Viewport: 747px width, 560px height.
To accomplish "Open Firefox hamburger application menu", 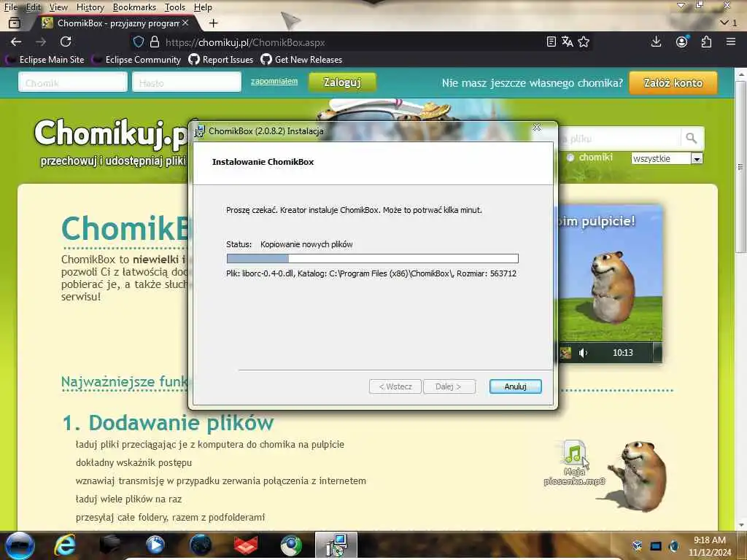I will (731, 42).
